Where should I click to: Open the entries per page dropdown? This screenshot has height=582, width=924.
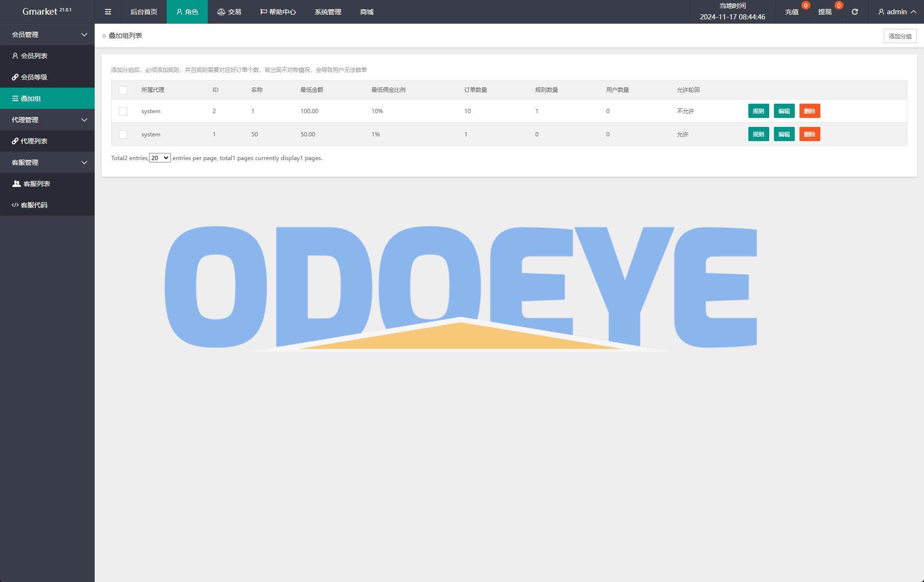point(160,158)
